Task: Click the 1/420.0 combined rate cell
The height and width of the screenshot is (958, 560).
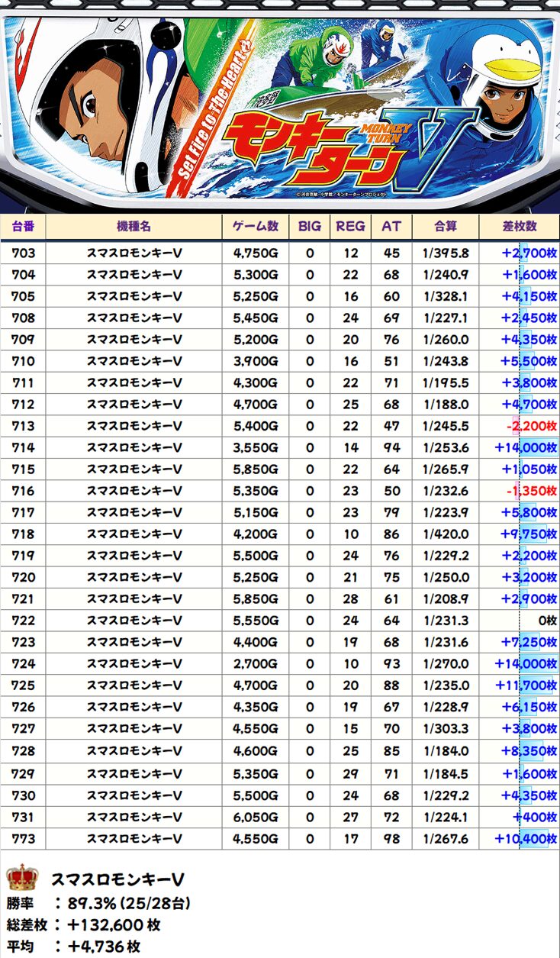Action: click(x=445, y=534)
